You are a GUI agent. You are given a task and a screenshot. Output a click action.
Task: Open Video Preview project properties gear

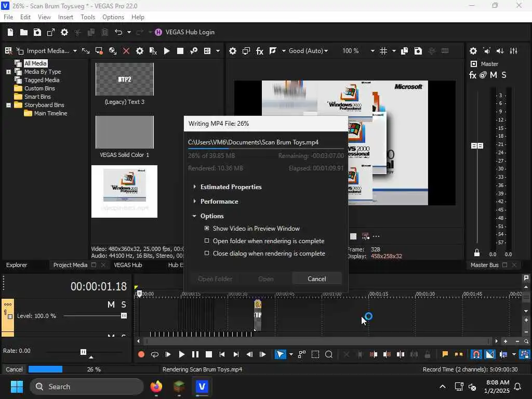click(232, 51)
